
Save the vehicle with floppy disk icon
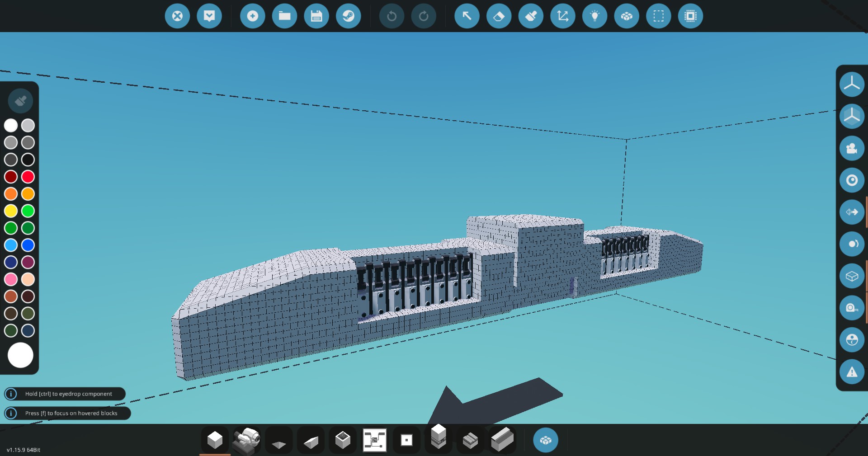[x=316, y=16]
